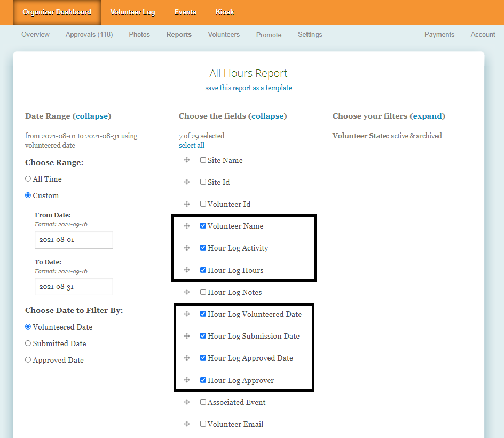Check the Site Id field checkbox

click(x=203, y=182)
